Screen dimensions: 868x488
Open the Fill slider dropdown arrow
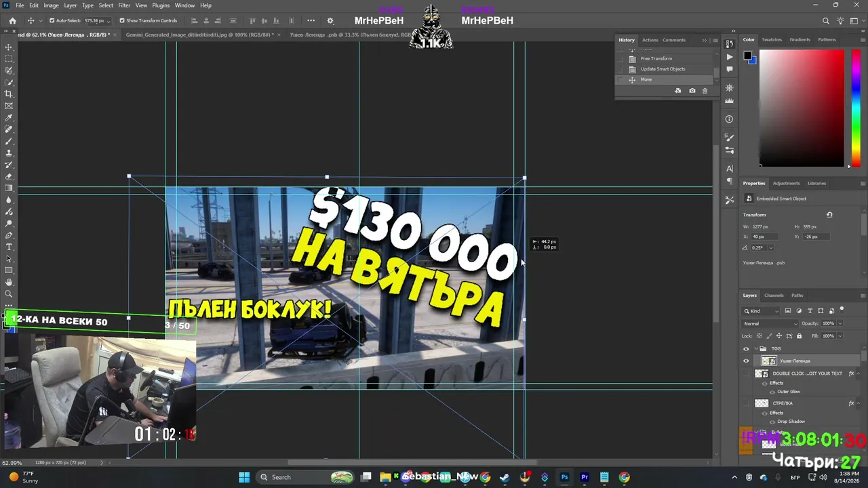point(840,336)
